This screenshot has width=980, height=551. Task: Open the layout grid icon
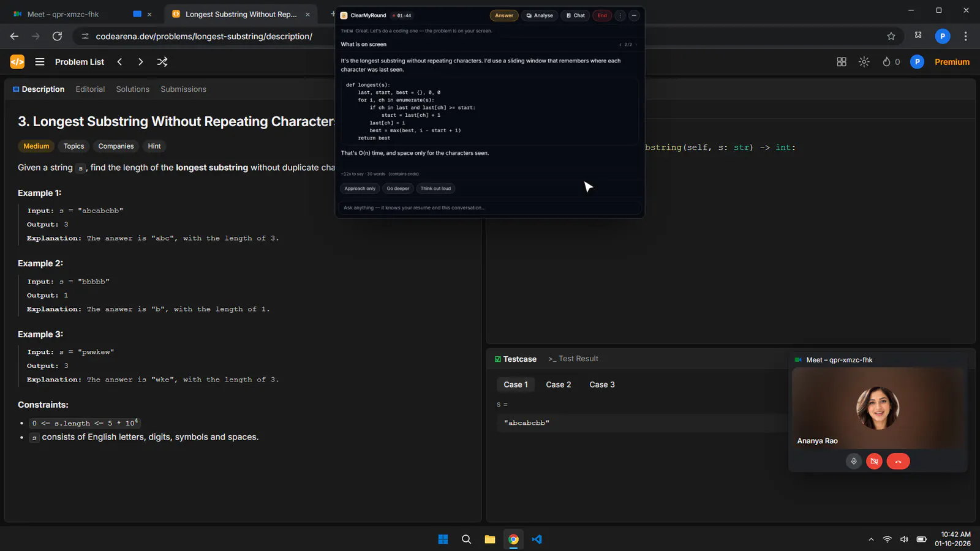[842, 62]
